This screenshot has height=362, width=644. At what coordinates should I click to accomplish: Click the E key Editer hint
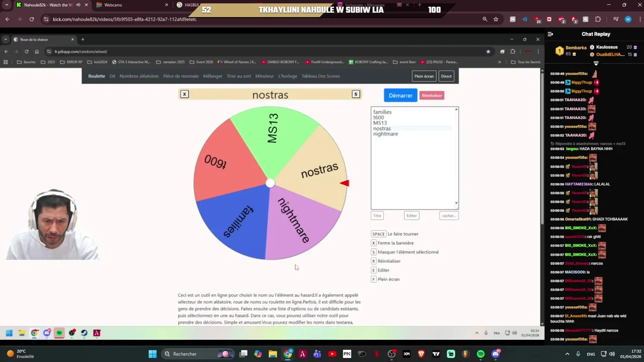[380, 270]
